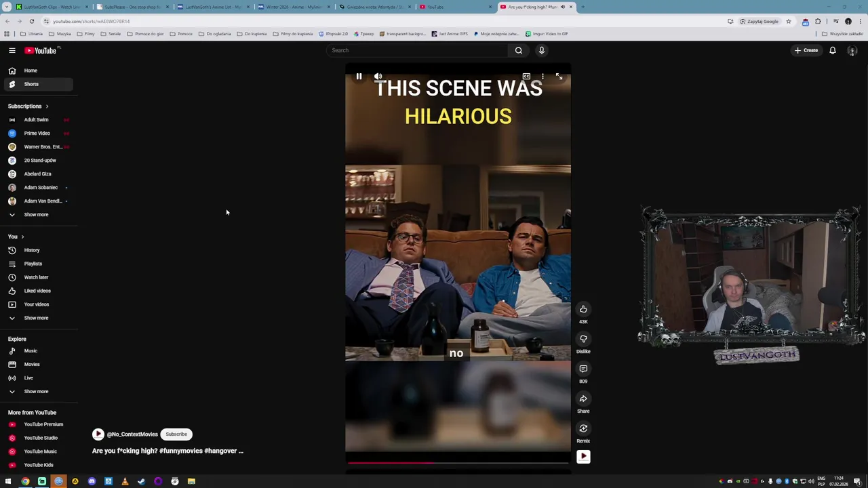This screenshot has height=488, width=868.
Task: Open YouTube Studio
Action: [x=37, y=438]
